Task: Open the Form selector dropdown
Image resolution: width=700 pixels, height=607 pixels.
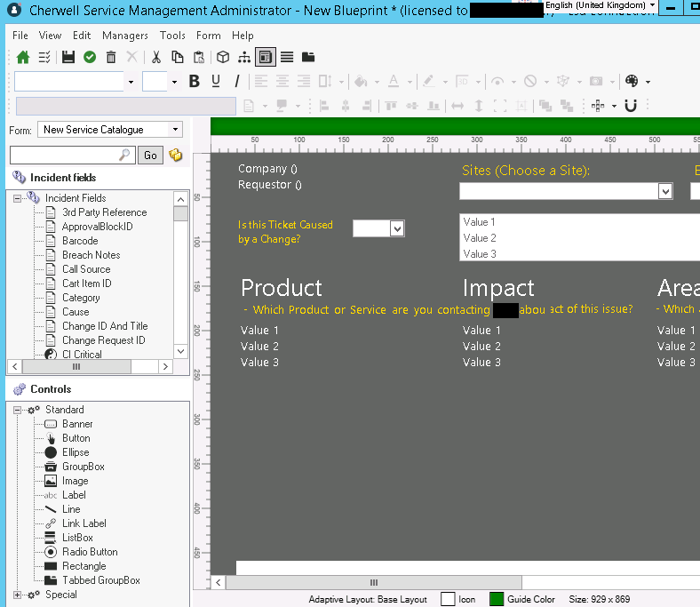Action: pyautogui.click(x=176, y=130)
